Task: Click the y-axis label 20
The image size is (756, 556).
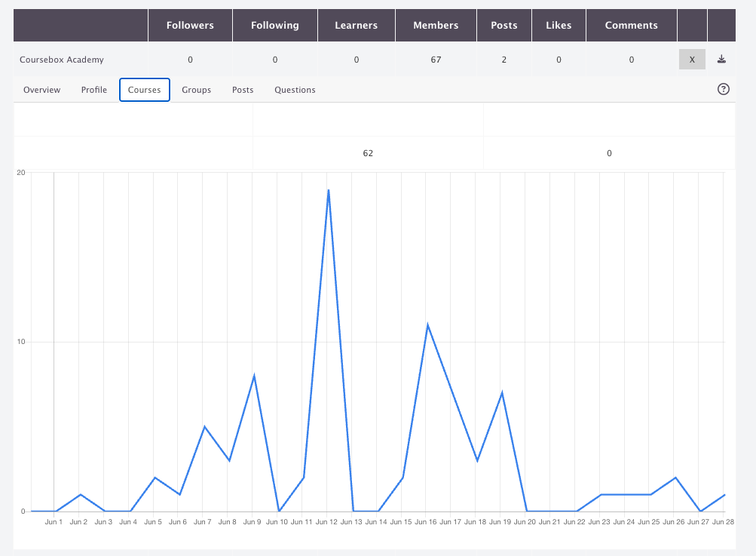Action: [x=21, y=172]
